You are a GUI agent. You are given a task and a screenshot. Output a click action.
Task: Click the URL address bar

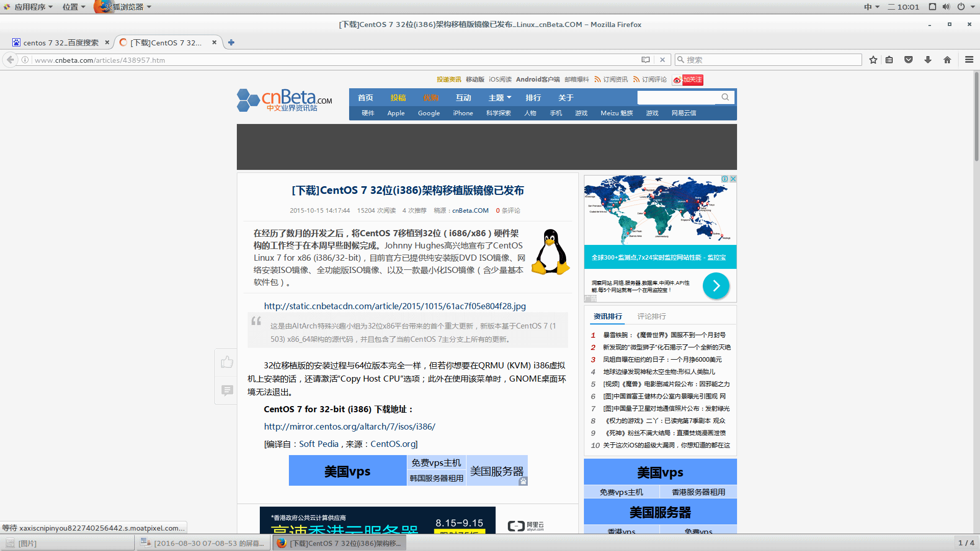click(x=334, y=60)
